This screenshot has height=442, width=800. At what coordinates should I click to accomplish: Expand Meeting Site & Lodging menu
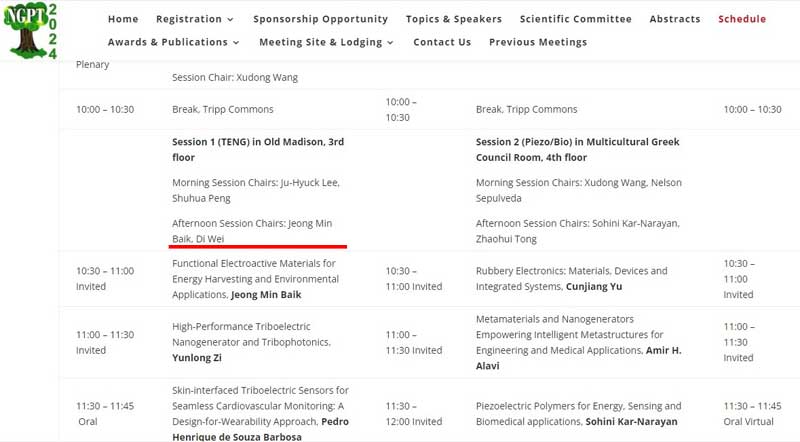click(x=326, y=42)
